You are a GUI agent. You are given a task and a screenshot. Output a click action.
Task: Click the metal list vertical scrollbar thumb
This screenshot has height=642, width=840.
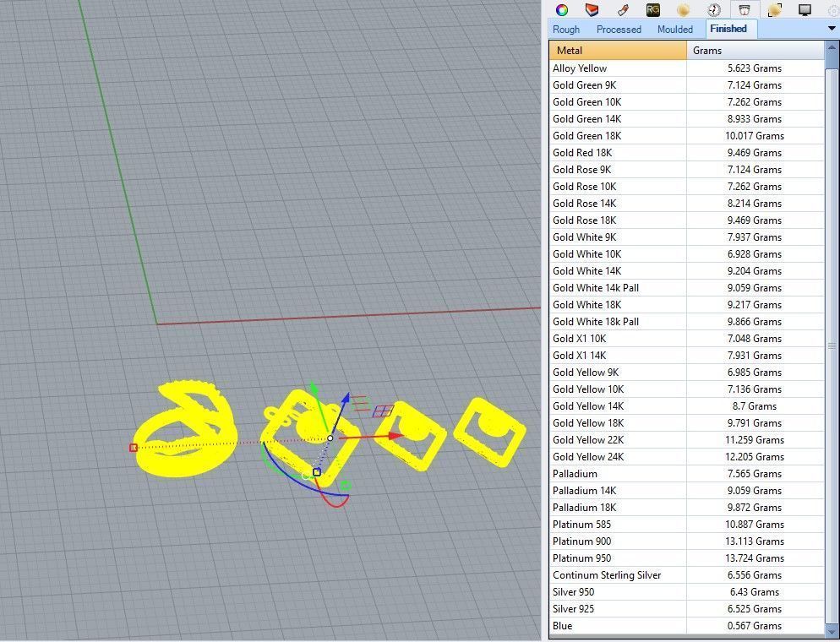[x=832, y=345]
